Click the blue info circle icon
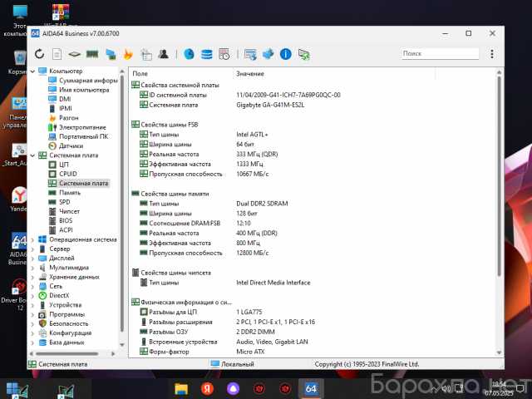This screenshot has width=532, height=399. [x=286, y=53]
